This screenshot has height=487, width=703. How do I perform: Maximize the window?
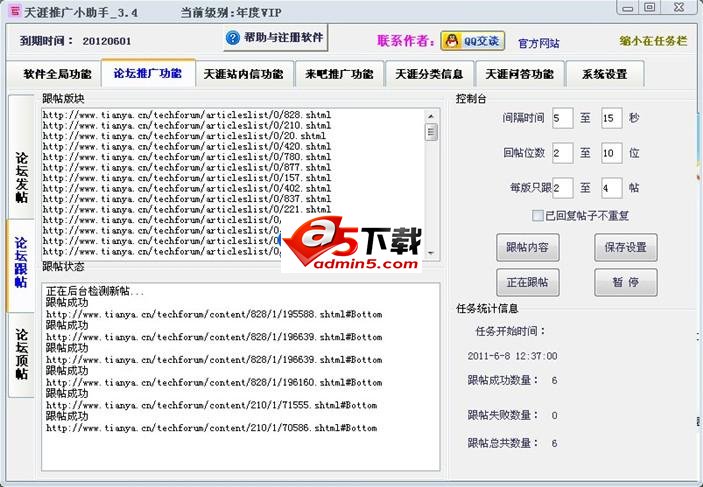coord(650,8)
